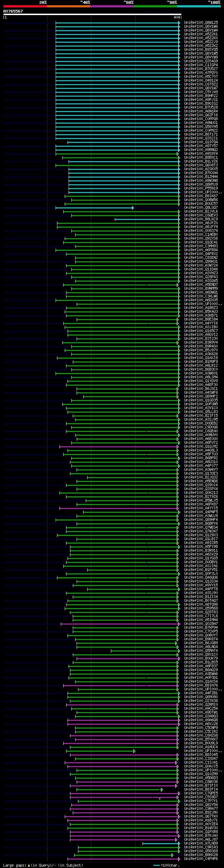Select label UniRef100_C5S9D7

[201, 797]
